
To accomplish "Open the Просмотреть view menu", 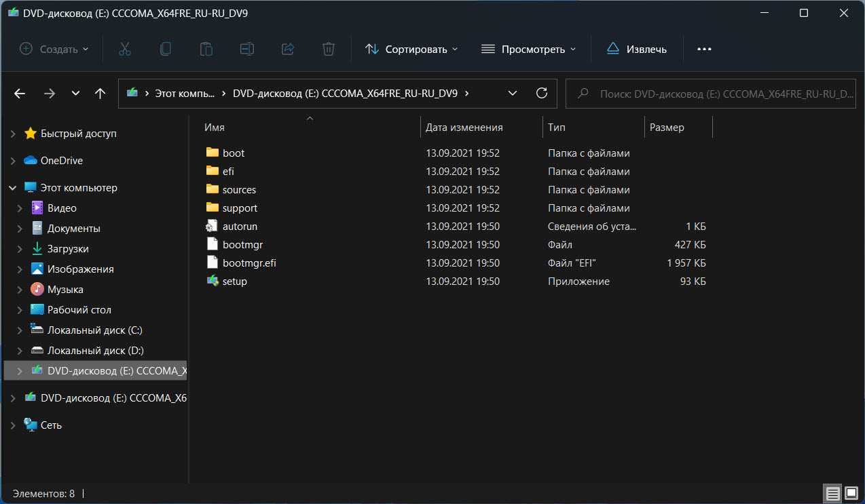I will pos(528,49).
